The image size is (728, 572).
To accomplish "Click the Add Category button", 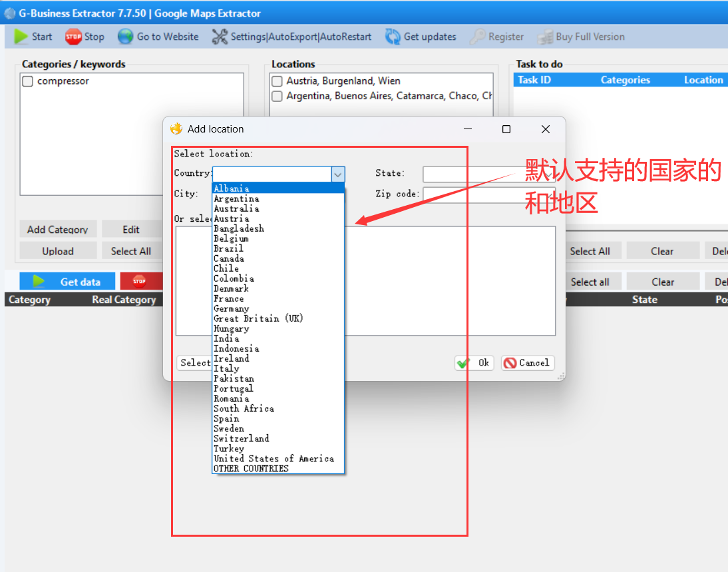I will point(58,229).
